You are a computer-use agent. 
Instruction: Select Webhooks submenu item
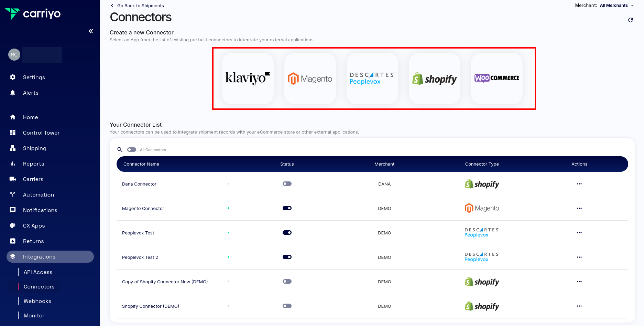(37, 301)
